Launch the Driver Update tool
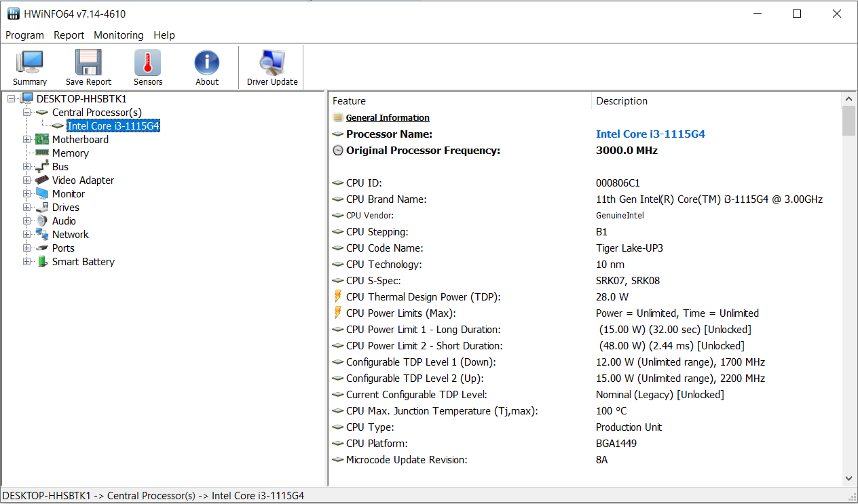 [x=272, y=64]
